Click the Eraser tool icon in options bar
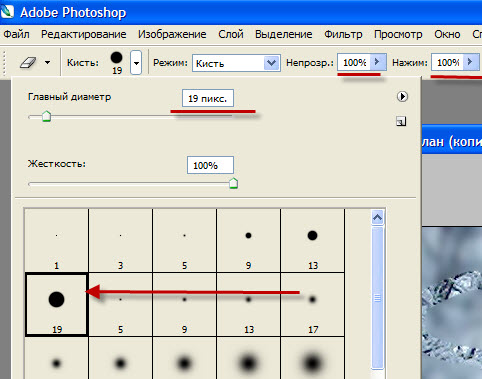Viewport: 482px width, 379px height. pos(28,62)
